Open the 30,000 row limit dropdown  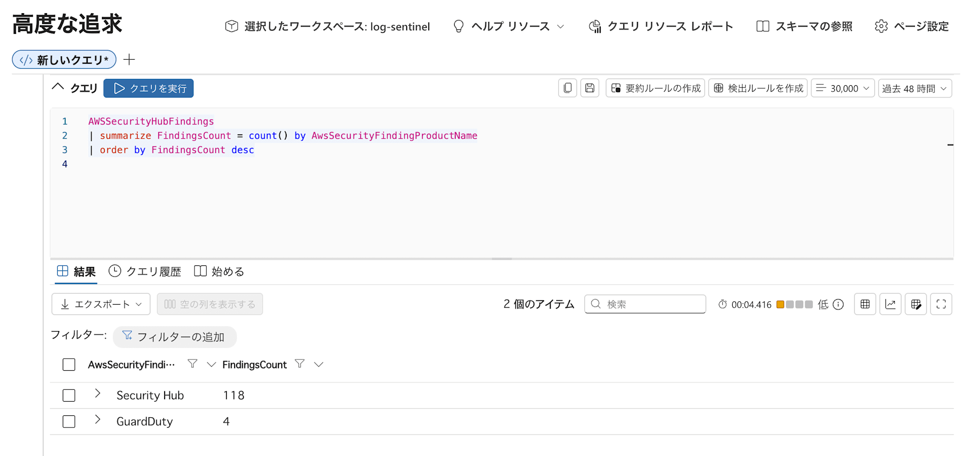tap(843, 88)
